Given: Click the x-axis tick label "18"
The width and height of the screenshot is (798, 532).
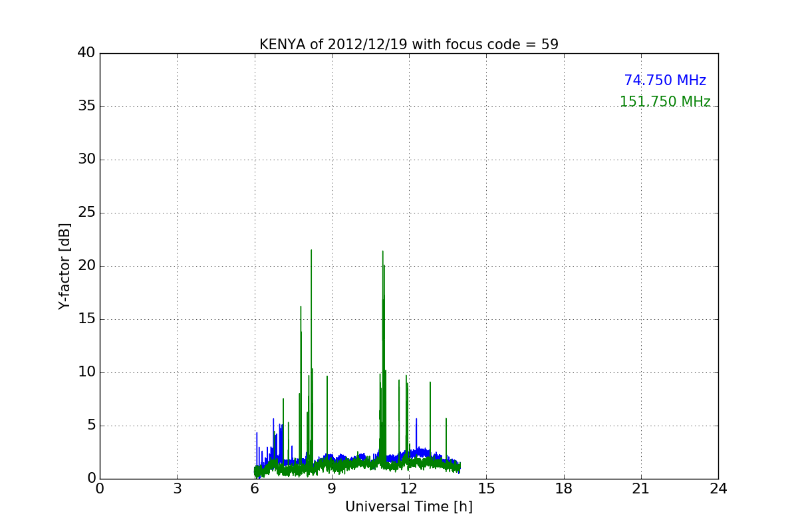Looking at the screenshot, I should (564, 489).
